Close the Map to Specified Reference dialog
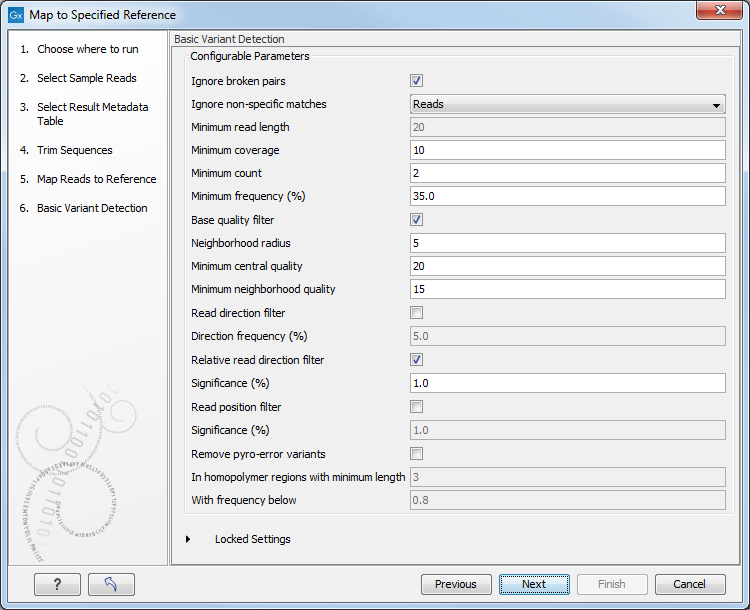The image size is (750, 610). pyautogui.click(x=724, y=14)
